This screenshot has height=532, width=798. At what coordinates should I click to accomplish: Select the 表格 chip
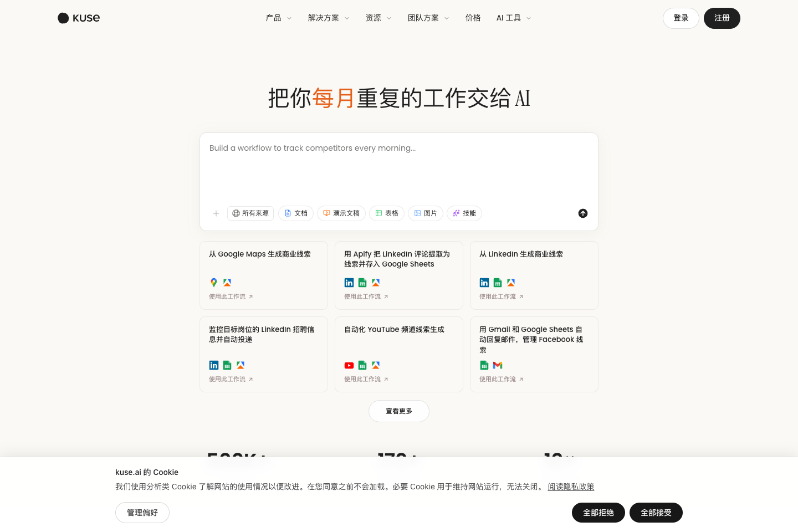(x=387, y=213)
